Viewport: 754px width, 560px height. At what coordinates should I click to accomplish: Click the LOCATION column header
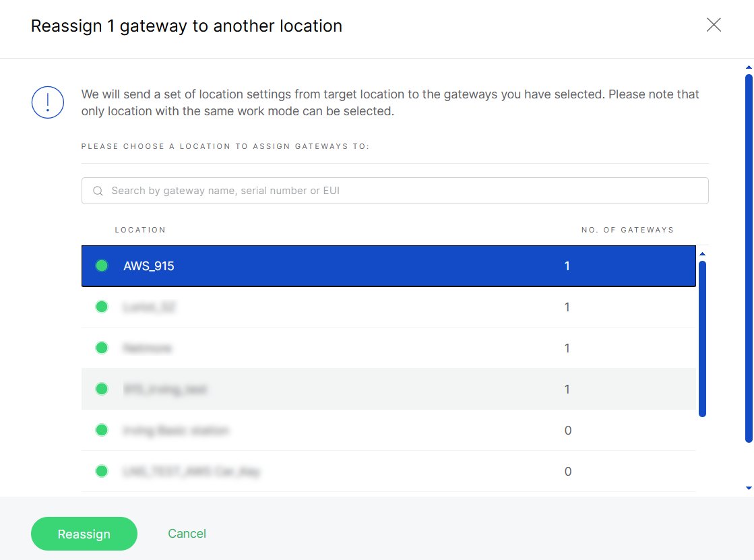(140, 229)
